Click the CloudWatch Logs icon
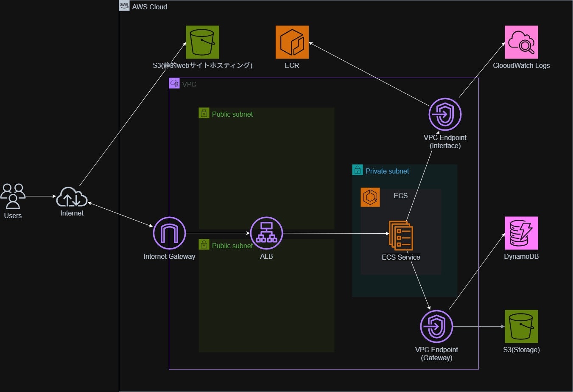Image resolution: width=573 pixels, height=392 pixels. point(521,42)
